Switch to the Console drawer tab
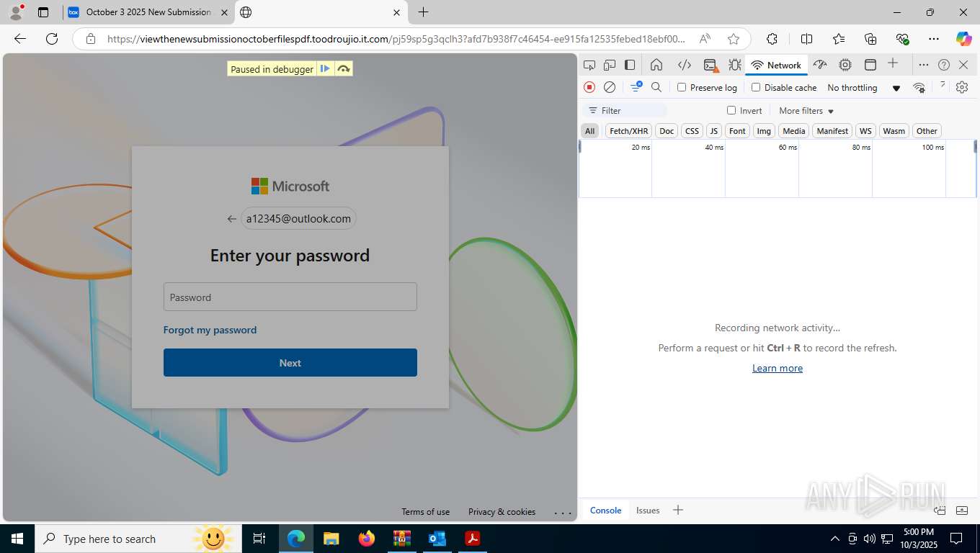This screenshot has height=553, width=980. (605, 510)
